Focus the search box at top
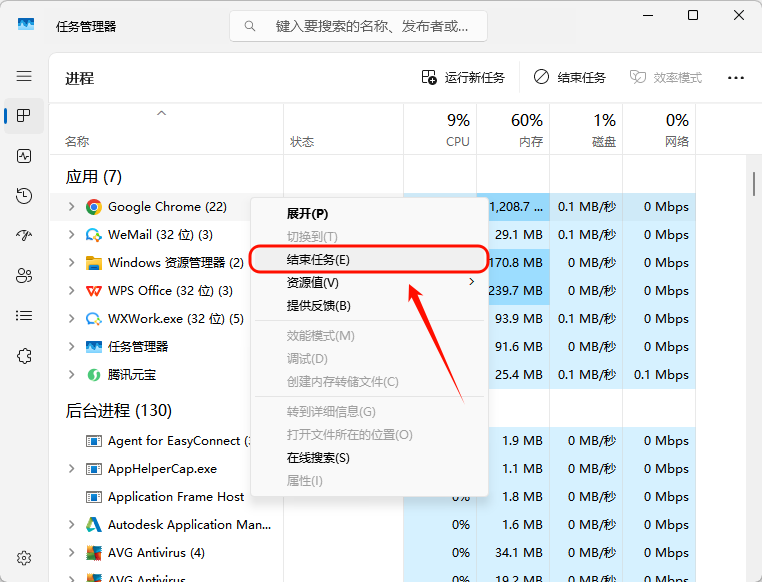 click(358, 26)
